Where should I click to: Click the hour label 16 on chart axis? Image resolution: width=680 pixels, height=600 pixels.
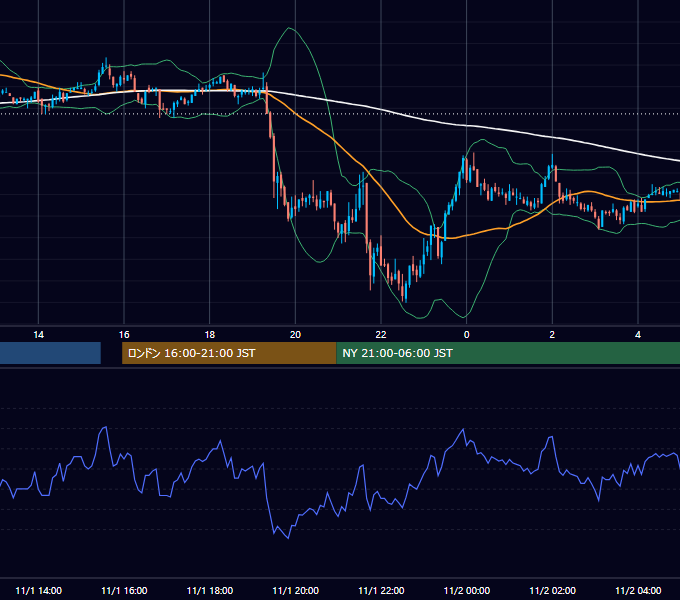click(x=124, y=335)
